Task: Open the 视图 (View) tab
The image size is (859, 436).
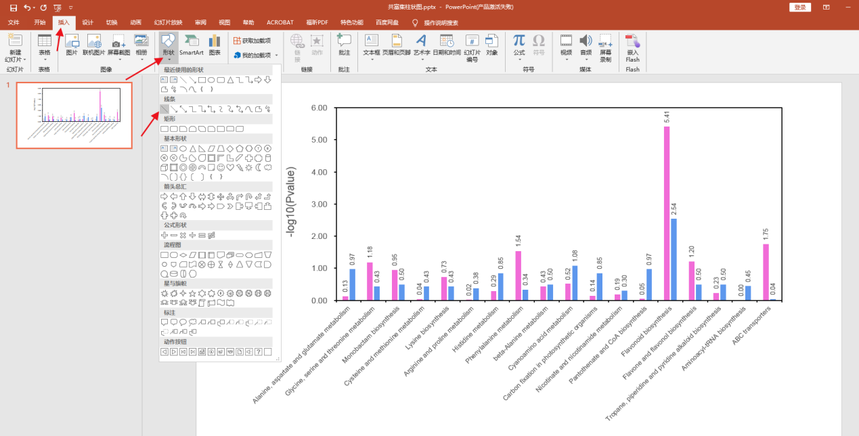Action: 224,22
